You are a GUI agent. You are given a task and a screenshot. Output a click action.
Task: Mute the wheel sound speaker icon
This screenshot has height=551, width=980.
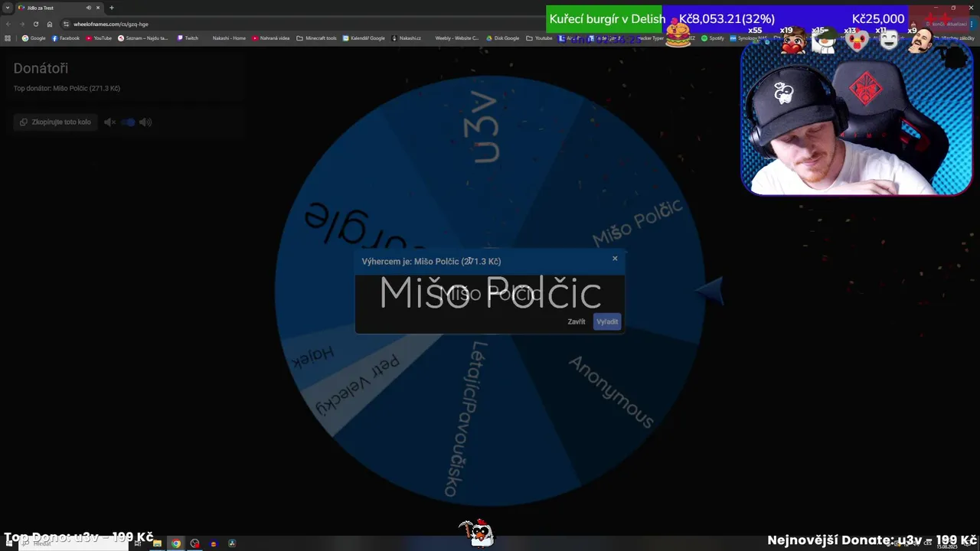(109, 122)
